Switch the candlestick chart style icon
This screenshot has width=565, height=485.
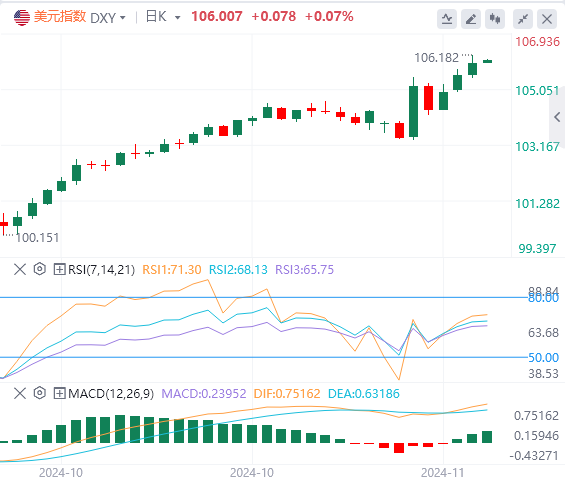click(495, 19)
